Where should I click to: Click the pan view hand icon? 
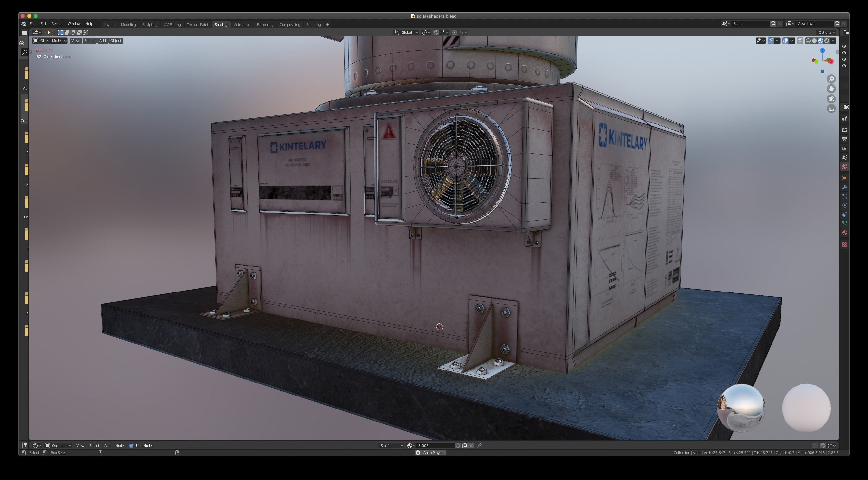[831, 89]
